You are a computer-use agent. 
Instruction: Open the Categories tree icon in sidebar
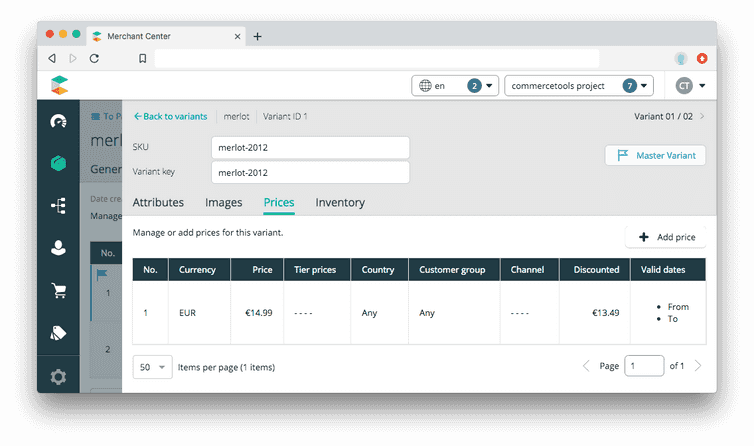(x=59, y=206)
